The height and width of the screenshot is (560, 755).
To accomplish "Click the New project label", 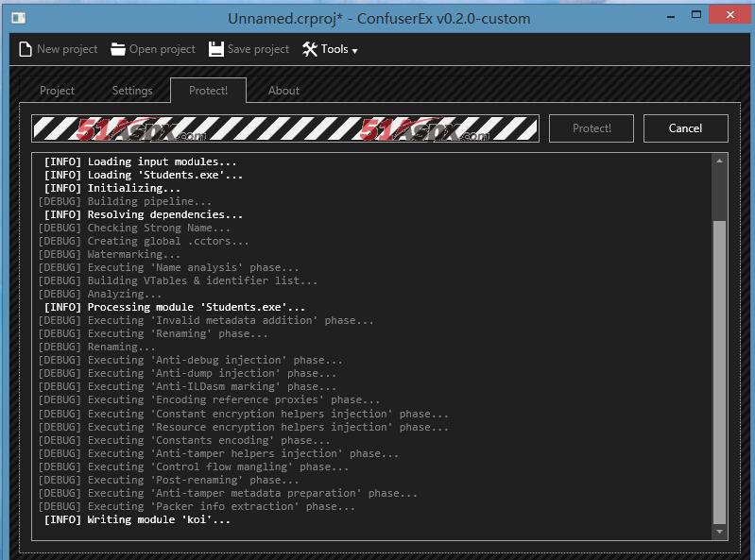I will point(67,49).
